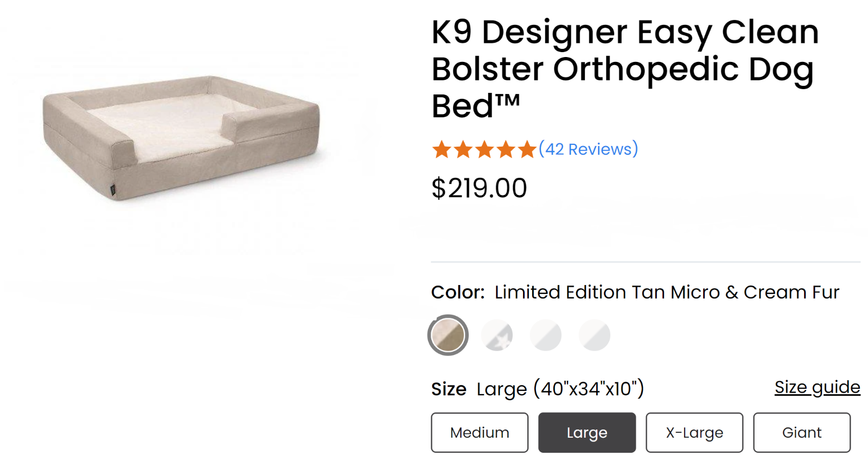
Task: Click the K9 Designer product title
Action: (624, 68)
